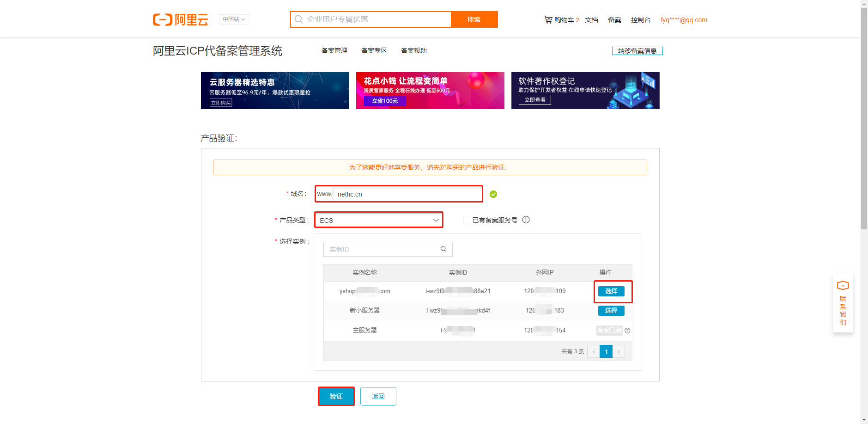Select the yshop instance with 选择
Viewport: 868px width, 424px height.
[611, 291]
